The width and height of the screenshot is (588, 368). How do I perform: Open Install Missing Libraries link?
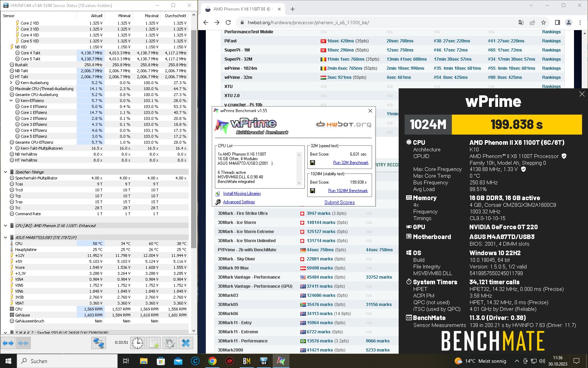click(242, 193)
